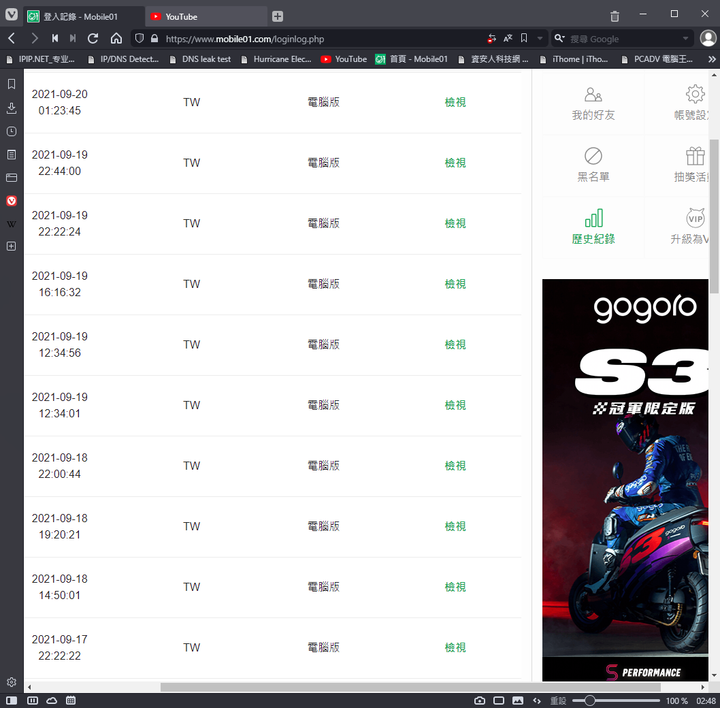
Task: Open the iThome bookmark
Action: coord(574,59)
